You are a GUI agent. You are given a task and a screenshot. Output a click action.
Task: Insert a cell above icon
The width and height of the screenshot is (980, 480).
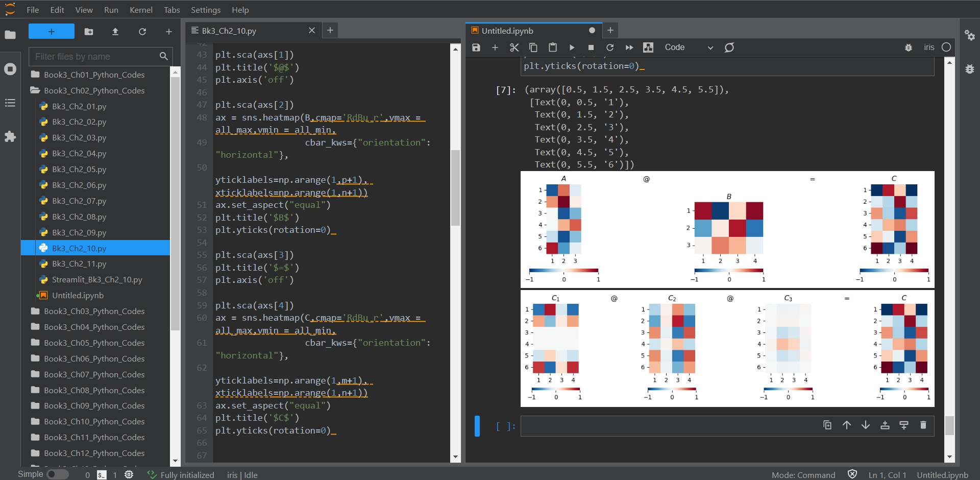pos(885,425)
